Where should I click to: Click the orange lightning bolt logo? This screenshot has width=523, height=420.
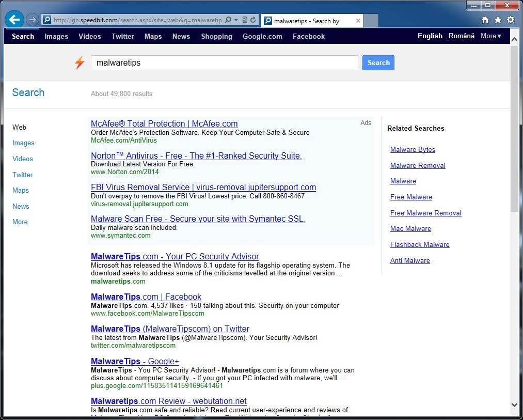click(80, 63)
